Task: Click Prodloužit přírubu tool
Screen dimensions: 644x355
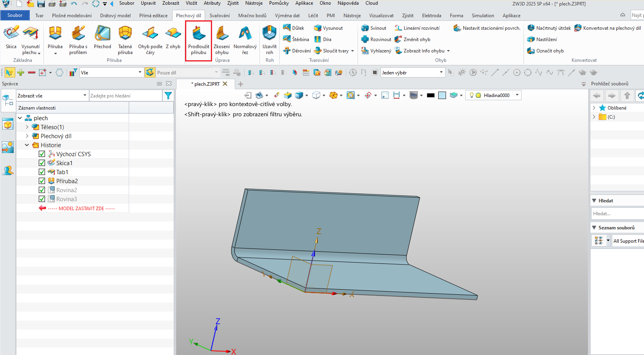Action: [x=199, y=40]
